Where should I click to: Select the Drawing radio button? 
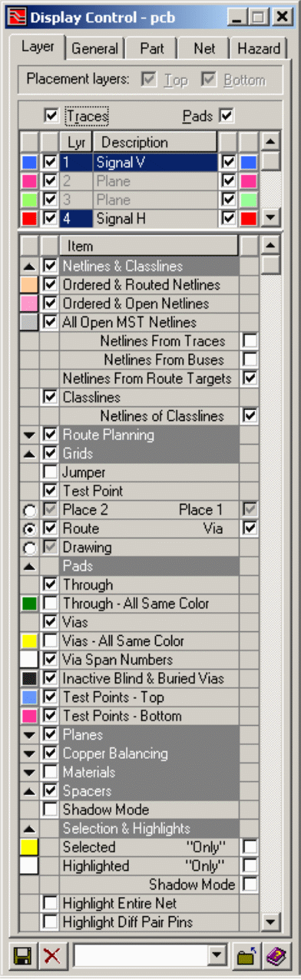tap(29, 548)
